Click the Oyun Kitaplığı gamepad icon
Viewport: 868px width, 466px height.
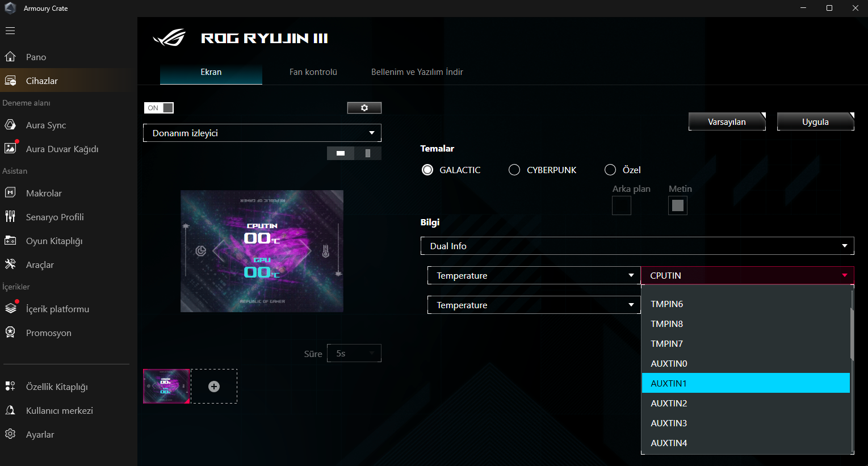10,241
